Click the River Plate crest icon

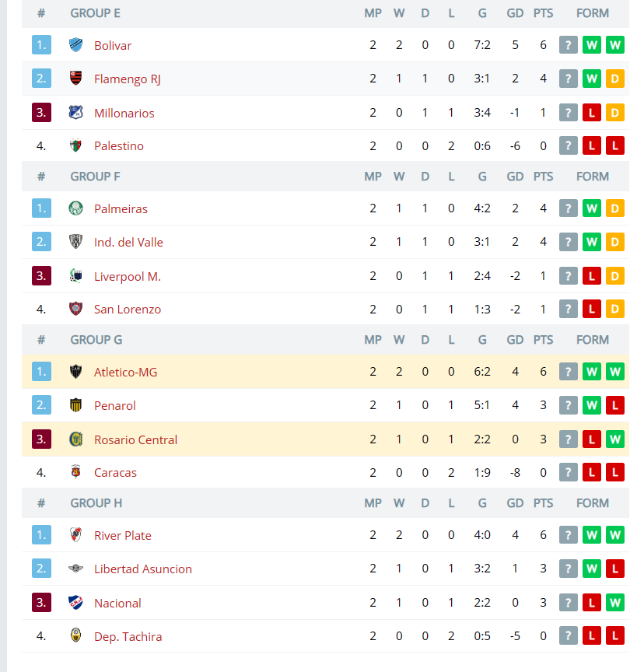tap(76, 535)
